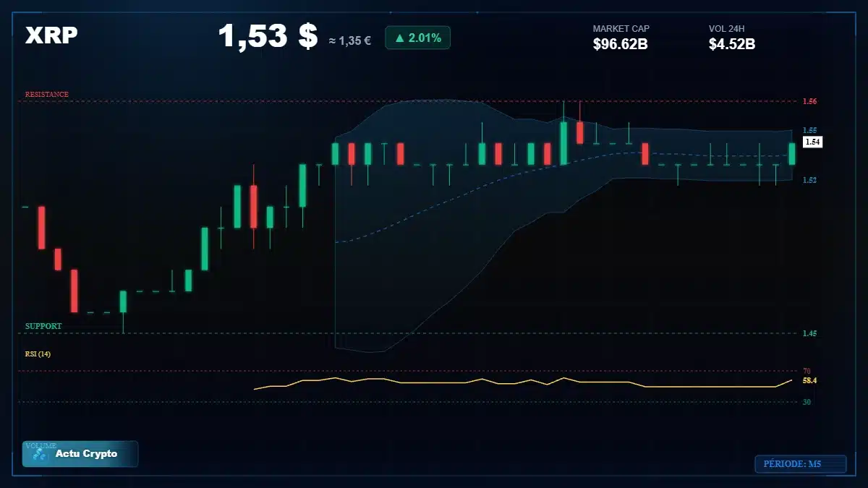Click the 58.4 RSI current value
This screenshot has width=868, height=488.
click(809, 380)
